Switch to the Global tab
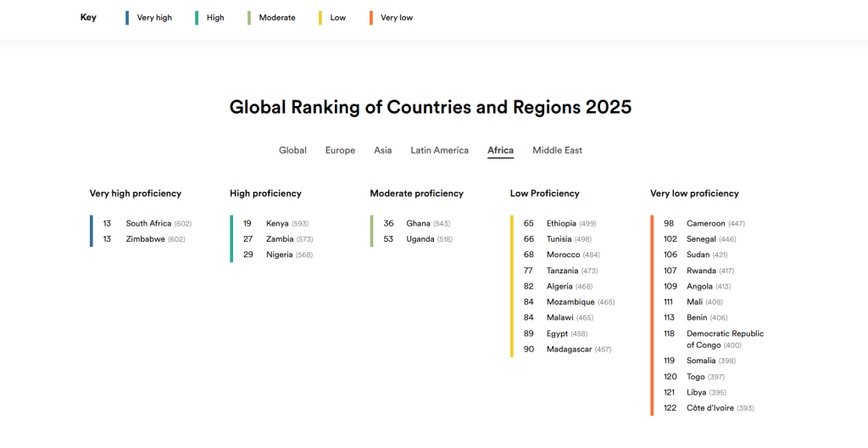Screen dimensions: 868x448 pyautogui.click(x=292, y=150)
